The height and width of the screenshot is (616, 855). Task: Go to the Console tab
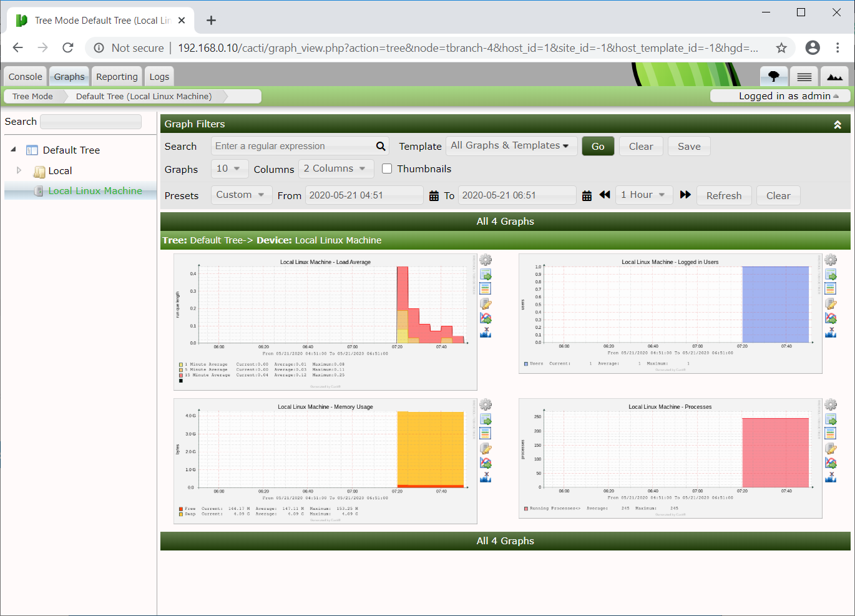point(26,77)
